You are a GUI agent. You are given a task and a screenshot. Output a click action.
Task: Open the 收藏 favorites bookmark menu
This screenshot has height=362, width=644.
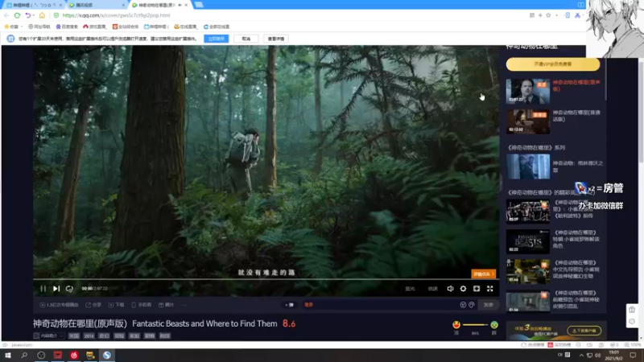click(x=12, y=27)
